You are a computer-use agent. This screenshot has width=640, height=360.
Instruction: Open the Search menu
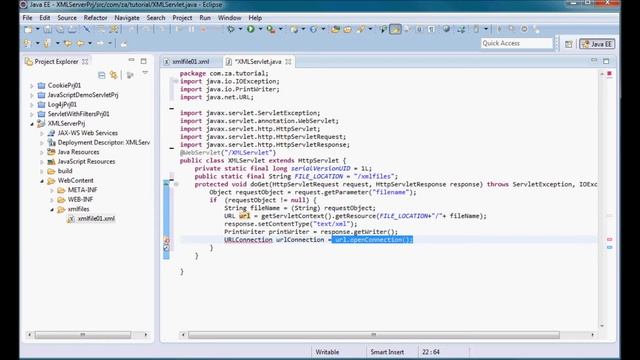(156, 18)
